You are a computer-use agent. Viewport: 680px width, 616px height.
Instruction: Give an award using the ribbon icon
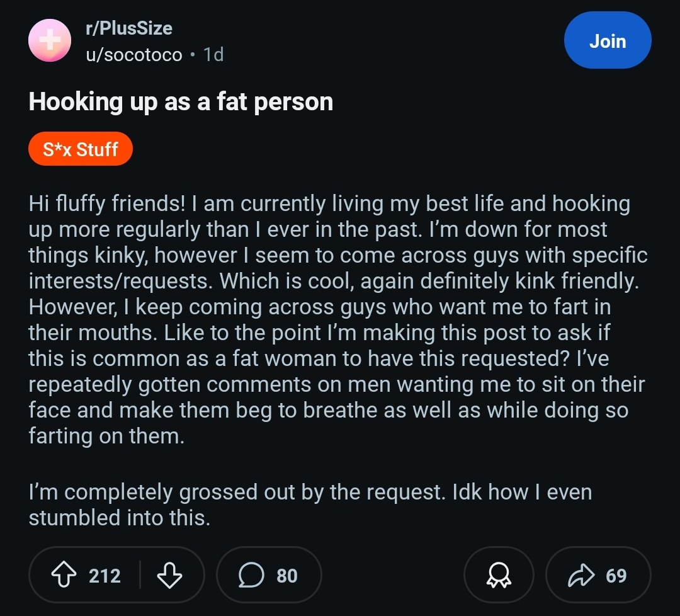[x=499, y=575]
